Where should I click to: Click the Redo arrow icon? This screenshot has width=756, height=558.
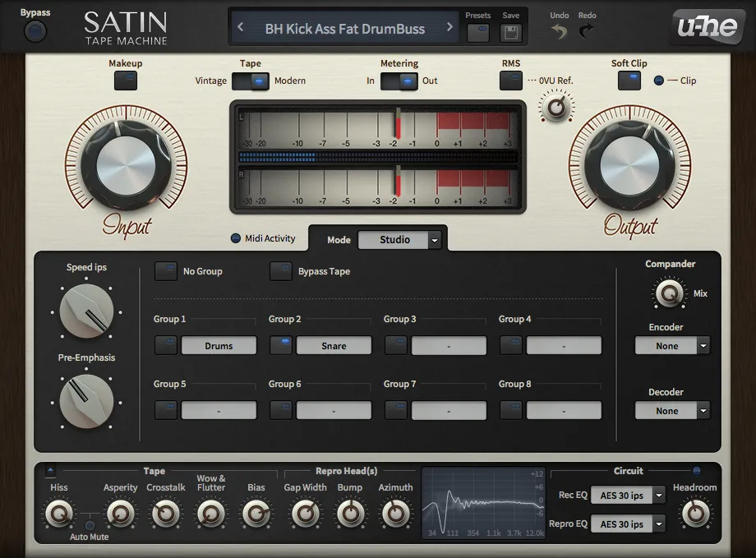[x=587, y=32]
